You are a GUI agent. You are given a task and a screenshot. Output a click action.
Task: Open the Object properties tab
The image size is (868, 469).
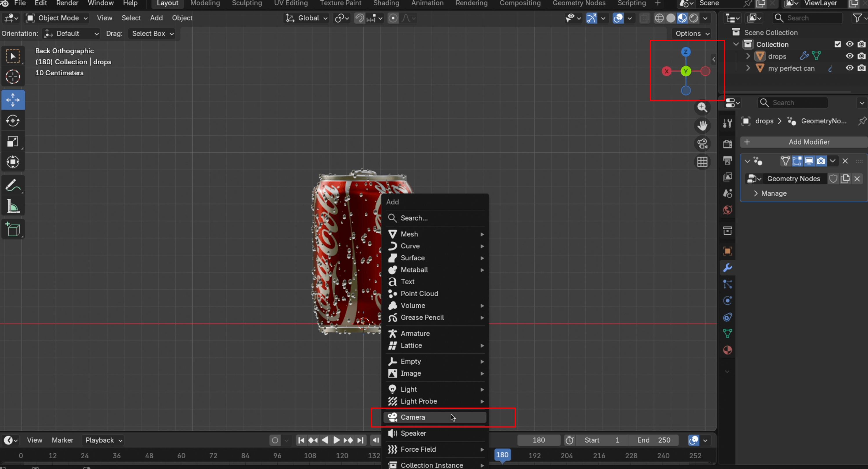(x=727, y=251)
